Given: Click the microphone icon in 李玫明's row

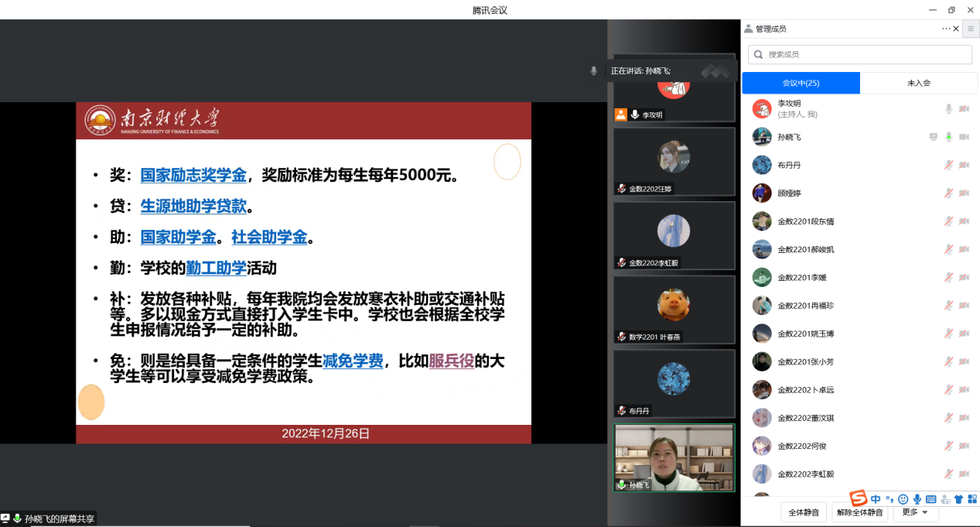Looking at the screenshot, I should tap(948, 109).
